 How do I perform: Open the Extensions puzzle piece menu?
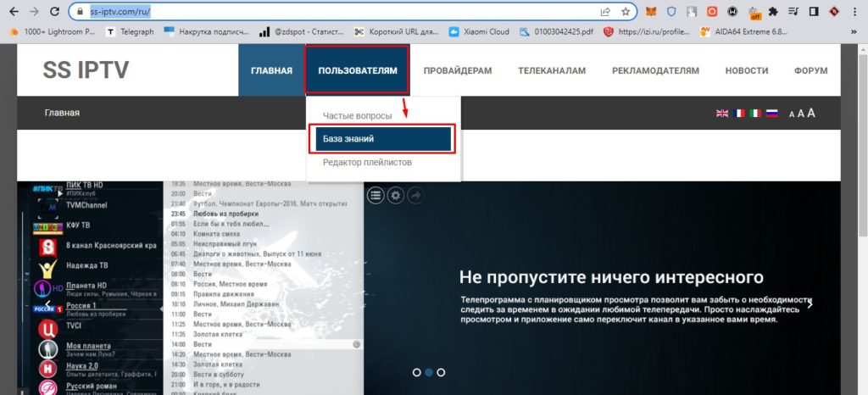773,11
